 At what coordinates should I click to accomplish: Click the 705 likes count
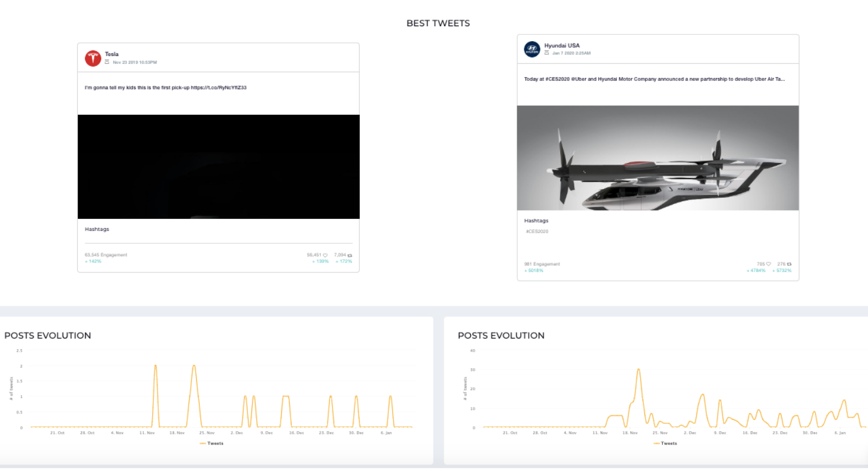761,264
